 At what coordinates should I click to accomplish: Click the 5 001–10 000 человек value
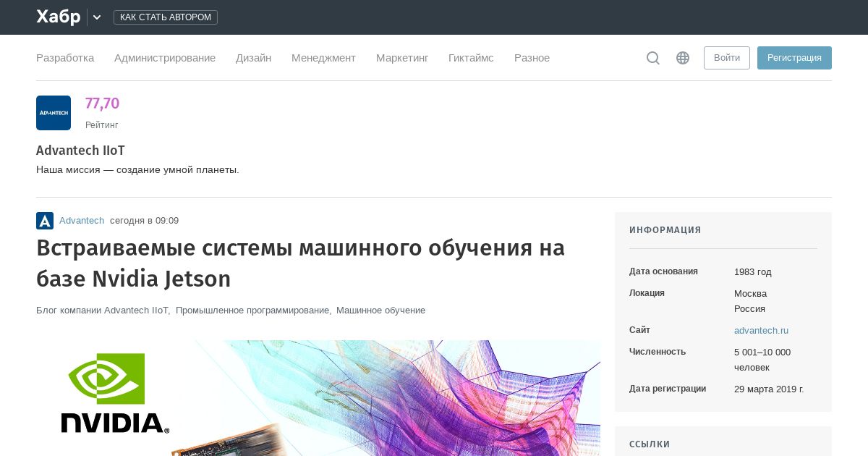coord(762,360)
